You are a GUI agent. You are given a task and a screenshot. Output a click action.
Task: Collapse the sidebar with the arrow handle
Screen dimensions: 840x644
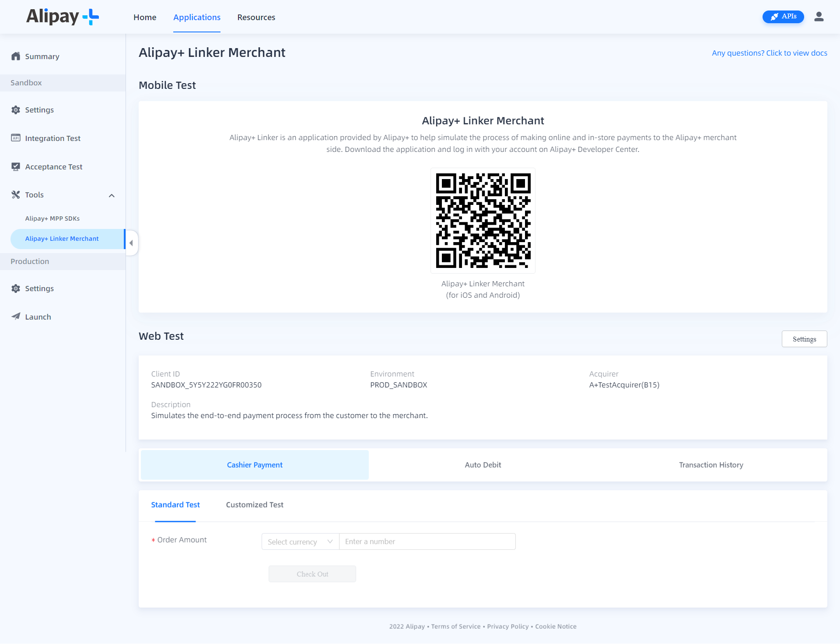point(131,243)
